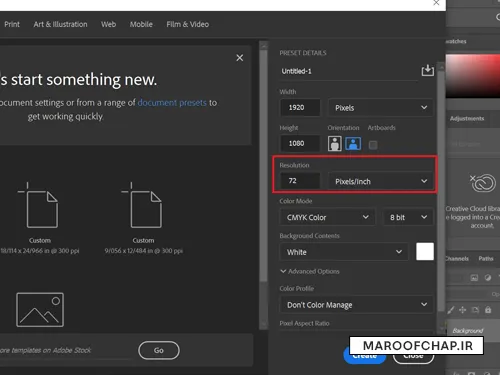Enable the Artboards checkbox

pos(373,145)
